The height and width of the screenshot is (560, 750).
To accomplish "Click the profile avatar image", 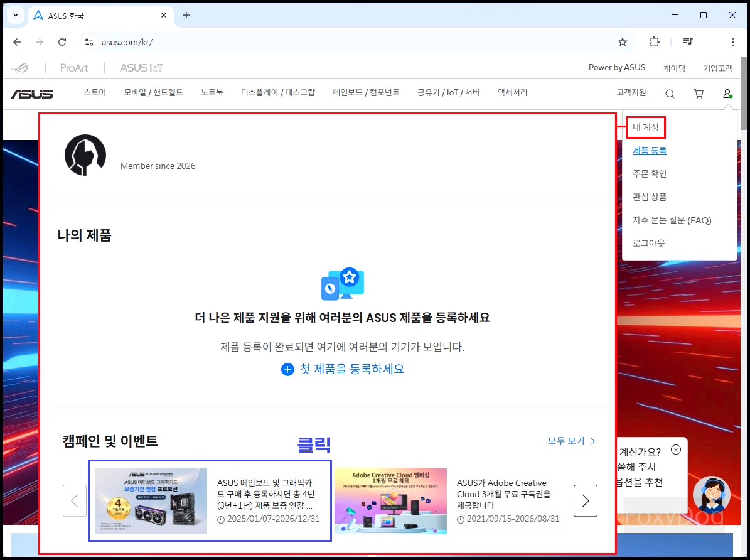I will pos(85,155).
